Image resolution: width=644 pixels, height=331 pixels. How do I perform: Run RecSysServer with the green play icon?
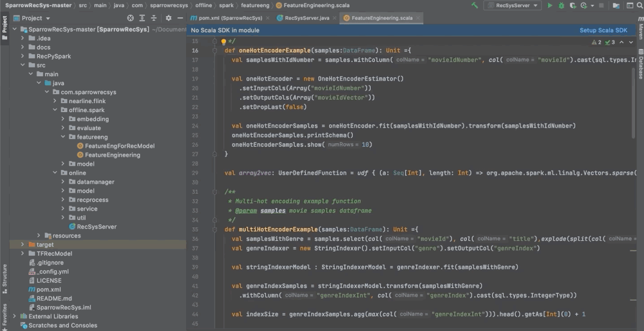pyautogui.click(x=550, y=5)
